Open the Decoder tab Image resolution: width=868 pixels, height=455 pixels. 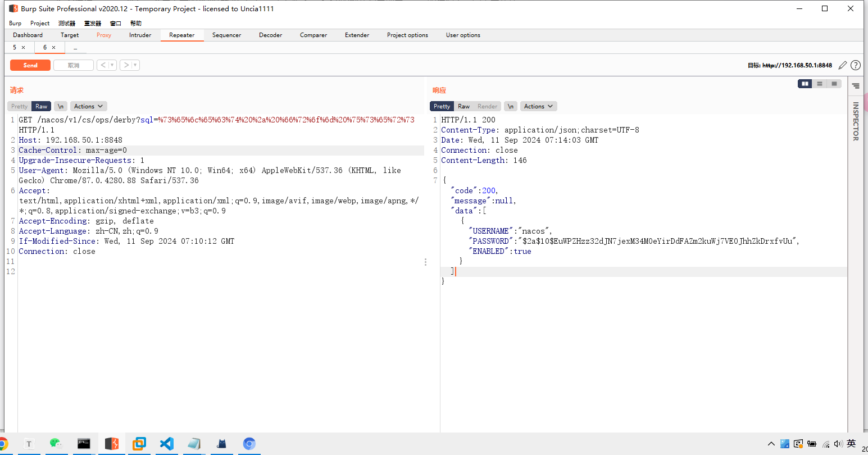tap(270, 35)
